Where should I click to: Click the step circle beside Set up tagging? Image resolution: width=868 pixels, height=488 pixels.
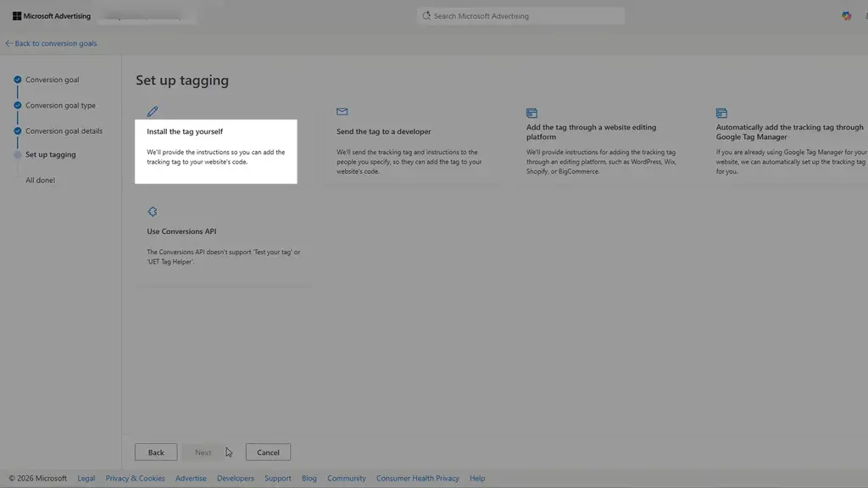18,154
